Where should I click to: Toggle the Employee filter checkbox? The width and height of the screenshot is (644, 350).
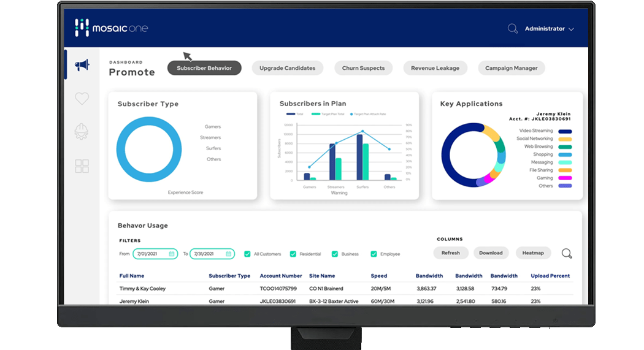click(374, 254)
